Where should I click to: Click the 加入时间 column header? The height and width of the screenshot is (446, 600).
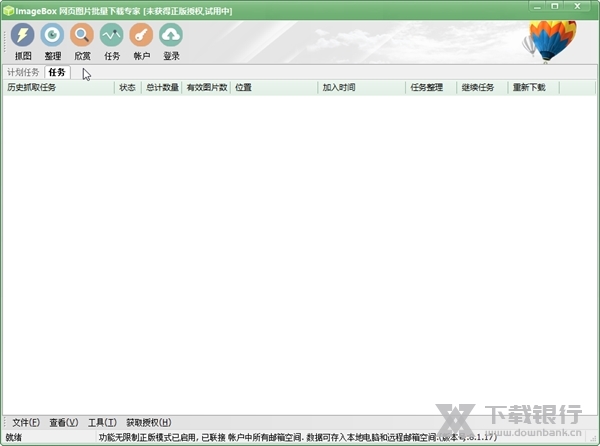point(362,88)
